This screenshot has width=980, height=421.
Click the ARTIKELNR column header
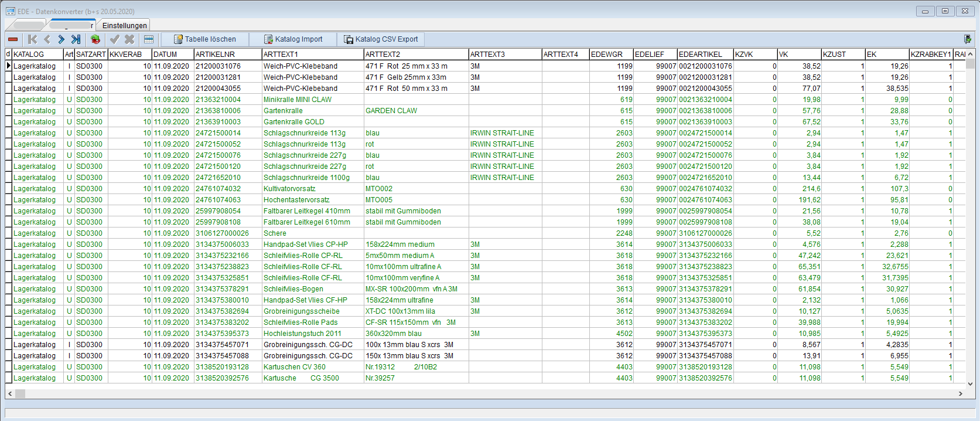227,54
